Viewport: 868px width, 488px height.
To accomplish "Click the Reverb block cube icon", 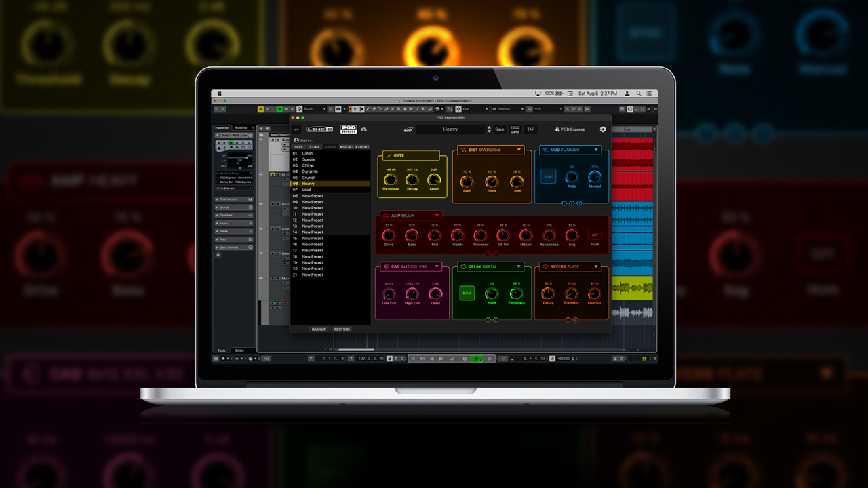I will (x=545, y=267).
